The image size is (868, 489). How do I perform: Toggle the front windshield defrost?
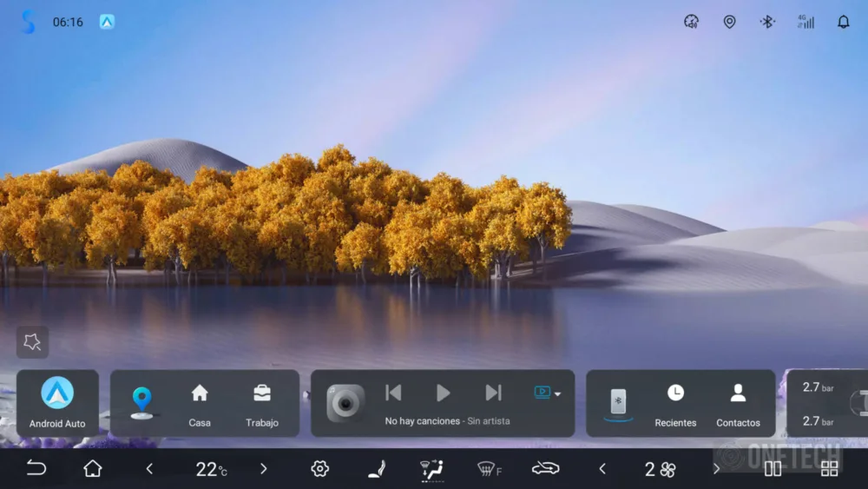[x=490, y=469]
